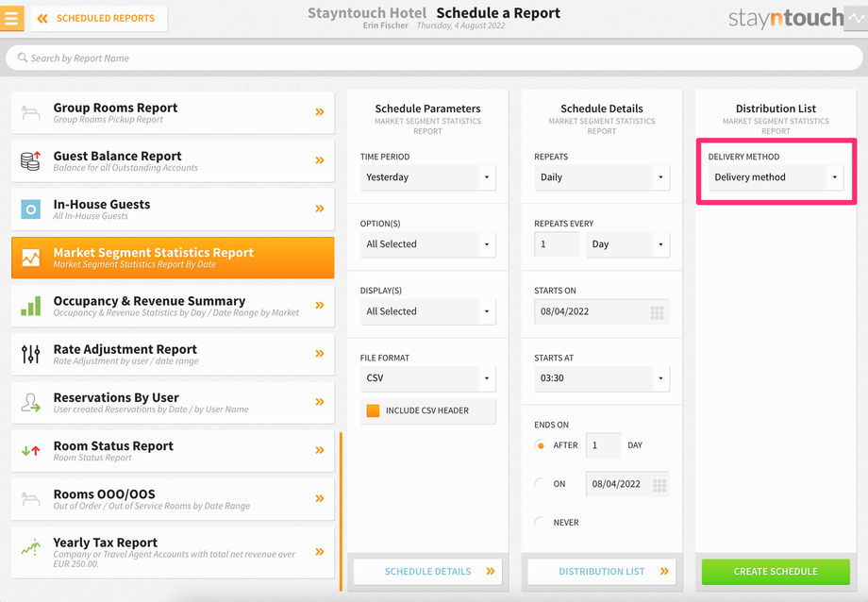This screenshot has height=602, width=868.
Task: Click the Ends On date field
Action: [627, 484]
